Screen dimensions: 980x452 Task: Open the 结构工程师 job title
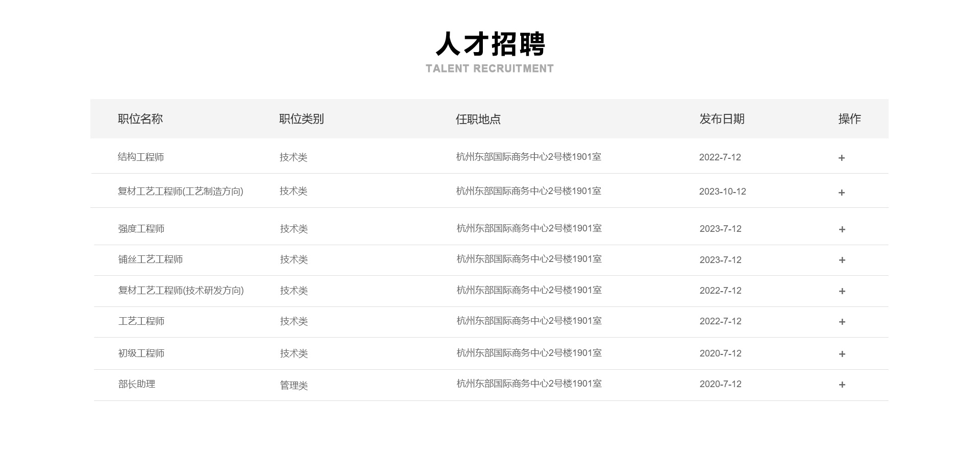tap(141, 157)
